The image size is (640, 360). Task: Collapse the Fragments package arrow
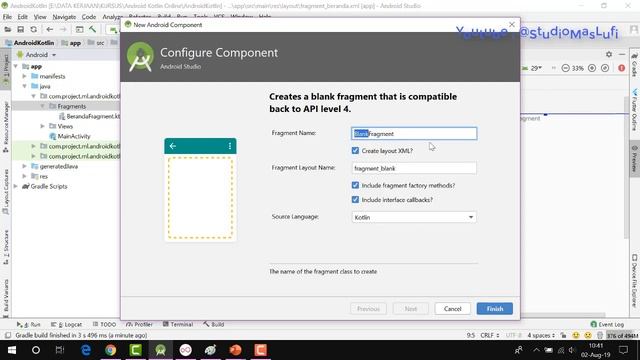(x=42, y=106)
